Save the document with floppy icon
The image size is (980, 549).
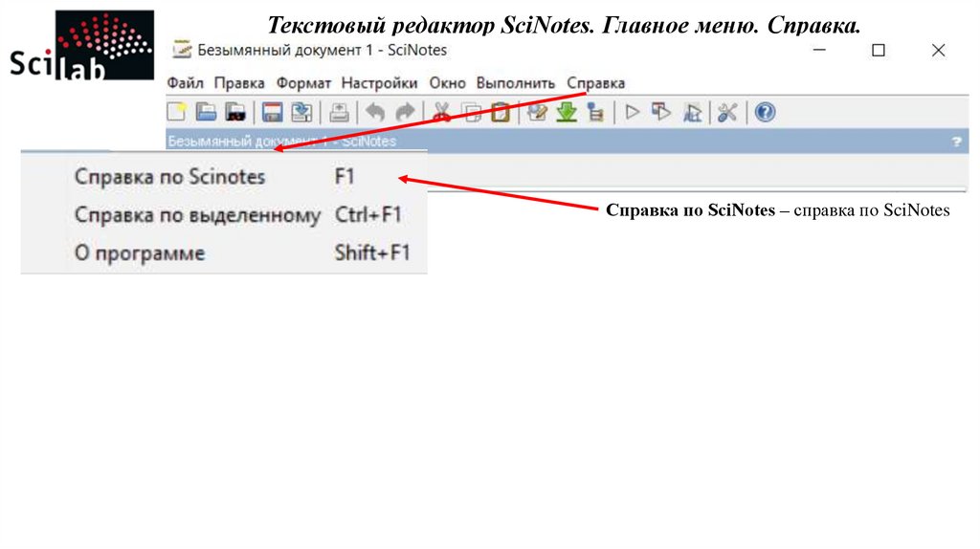(x=272, y=113)
